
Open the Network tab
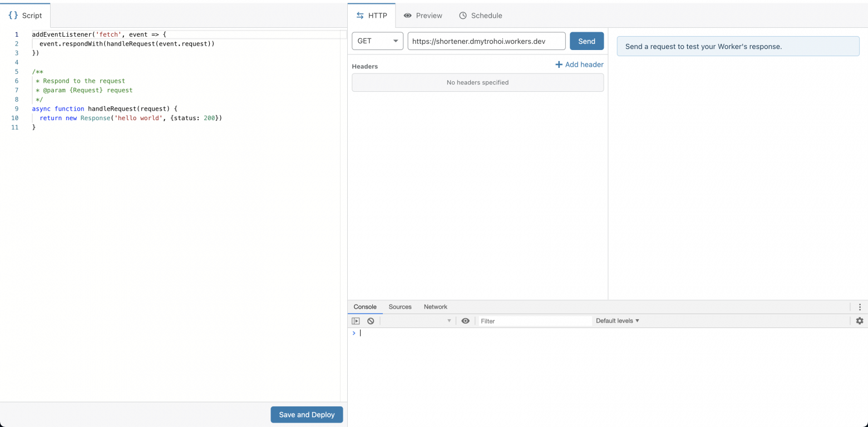[436, 307]
